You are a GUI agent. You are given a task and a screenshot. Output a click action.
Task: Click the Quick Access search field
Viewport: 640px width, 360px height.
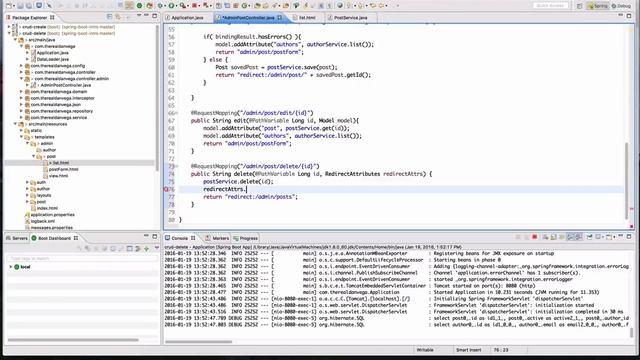(x=551, y=6)
